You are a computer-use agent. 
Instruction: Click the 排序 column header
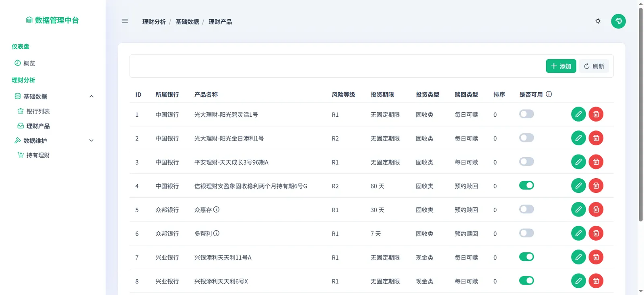pyautogui.click(x=500, y=95)
